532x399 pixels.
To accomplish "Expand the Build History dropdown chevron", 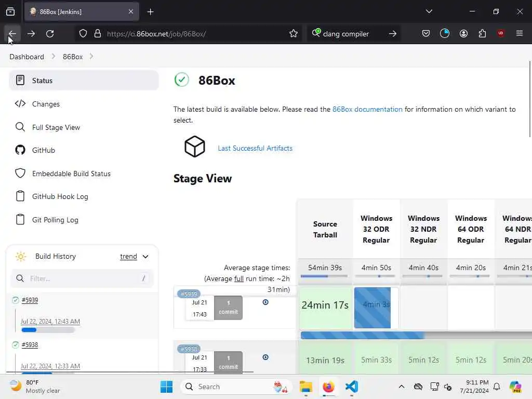I will 145,257.
